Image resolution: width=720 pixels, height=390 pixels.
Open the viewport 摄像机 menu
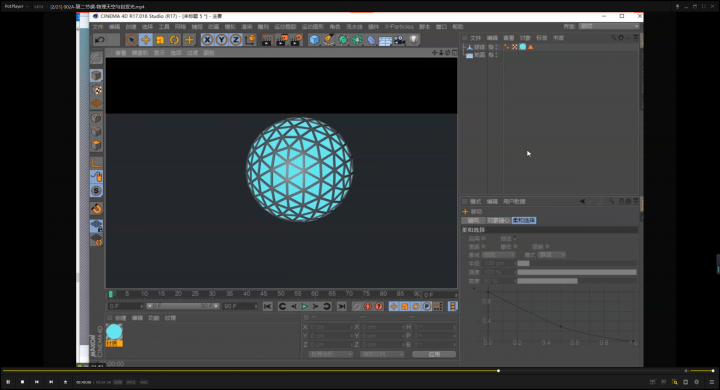click(140, 53)
